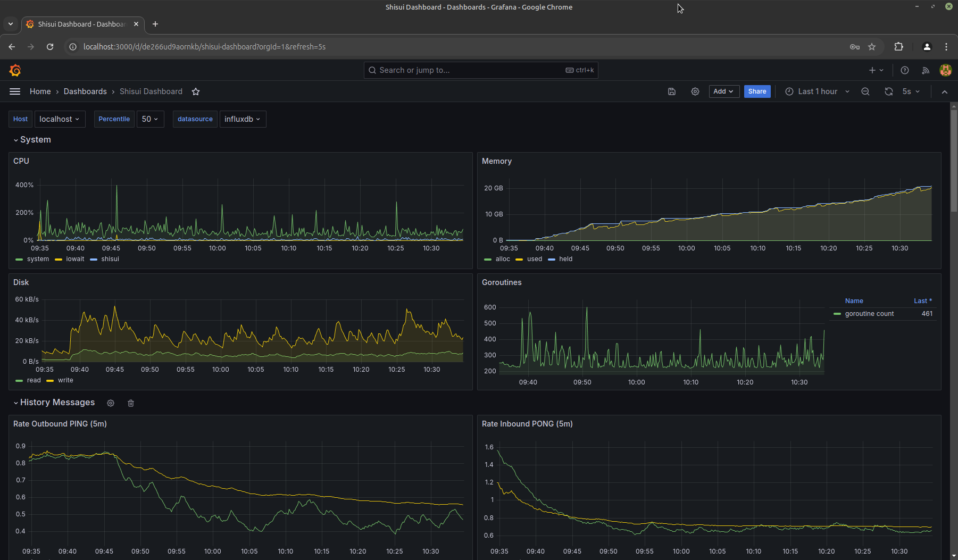Viewport: 958px width, 560px height.
Task: Click the Grafana logo home icon
Action: [15, 70]
